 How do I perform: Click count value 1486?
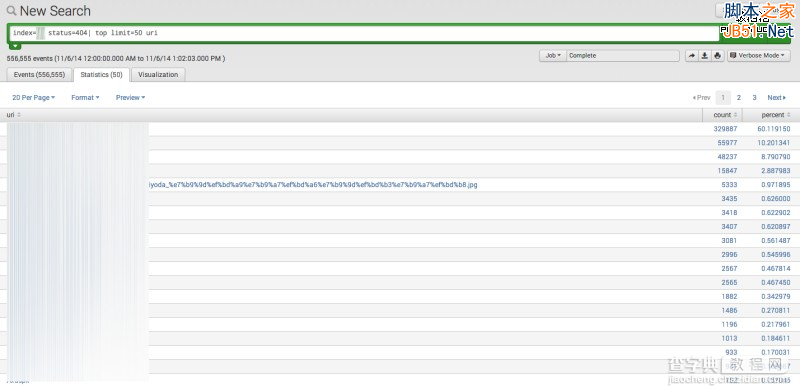(730, 310)
